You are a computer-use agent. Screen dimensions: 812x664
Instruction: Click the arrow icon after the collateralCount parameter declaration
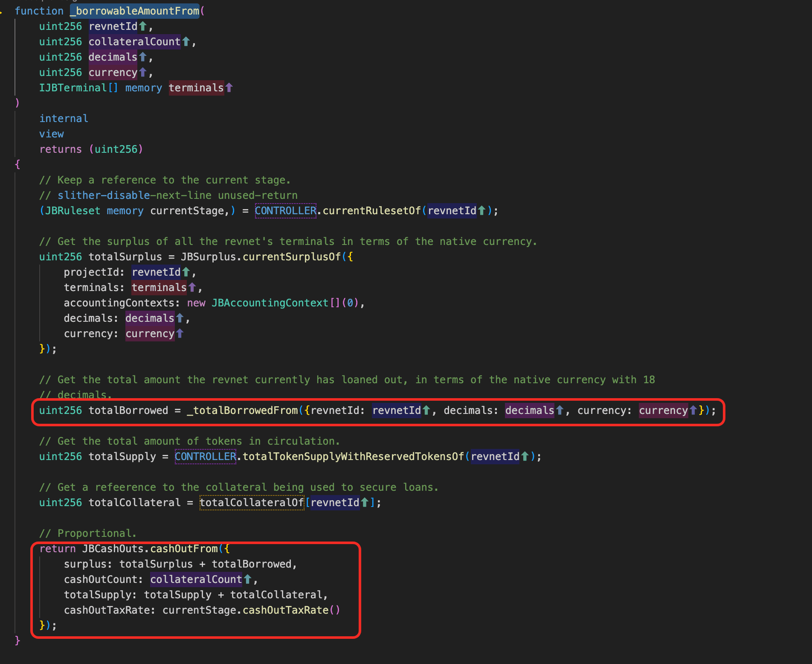[186, 42]
